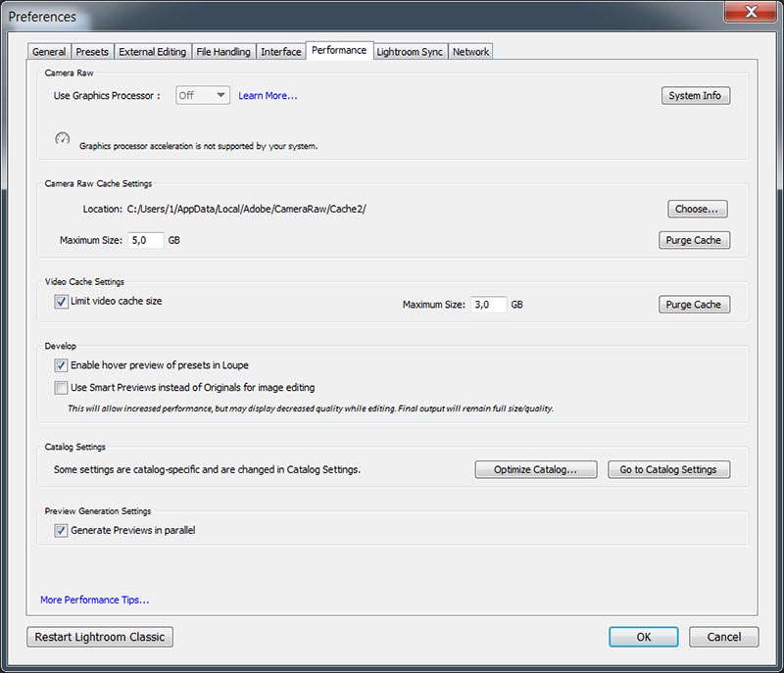784x673 pixels.
Task: Enable Smart Previews instead of Originals
Action: pos(61,388)
